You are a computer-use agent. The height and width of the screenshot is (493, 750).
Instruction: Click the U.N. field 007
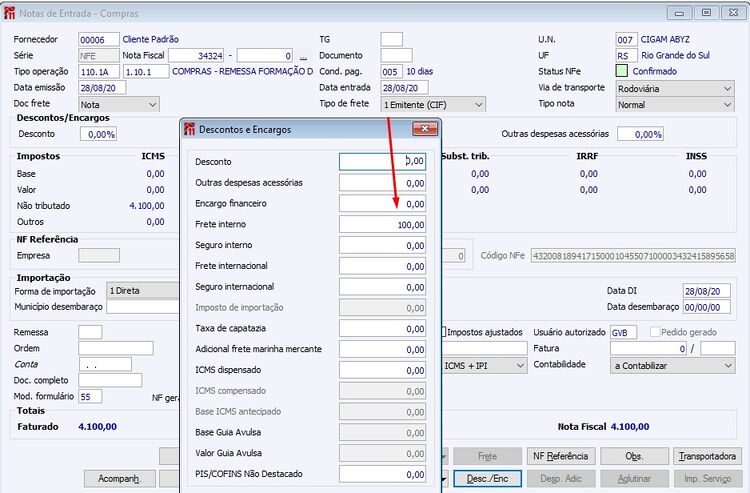click(x=627, y=40)
